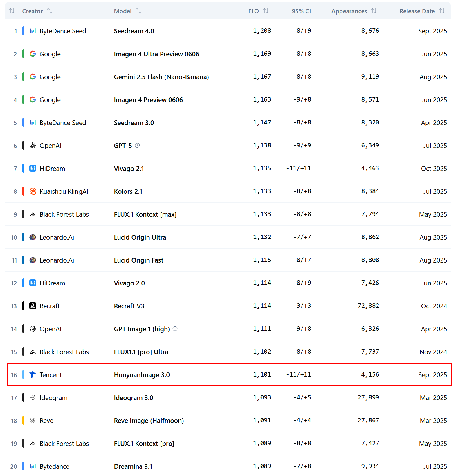Click the rank column sort arrows
This screenshot has width=458, height=476.
[x=12, y=11]
